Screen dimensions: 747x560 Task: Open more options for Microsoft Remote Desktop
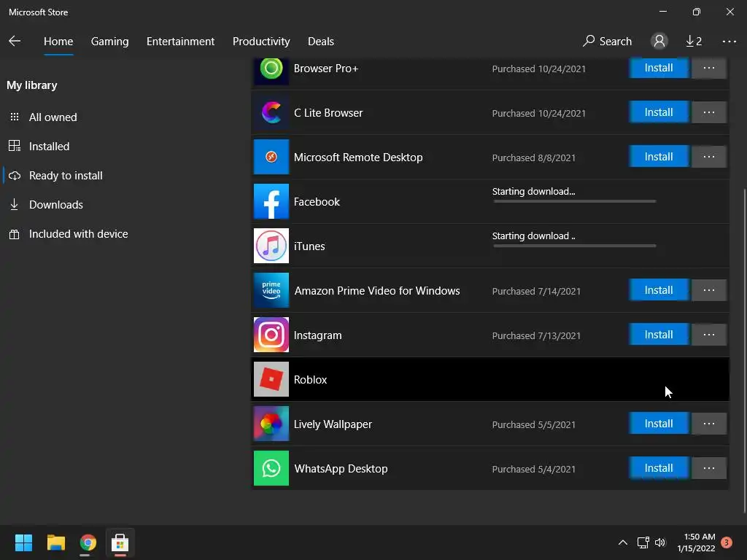709,157
